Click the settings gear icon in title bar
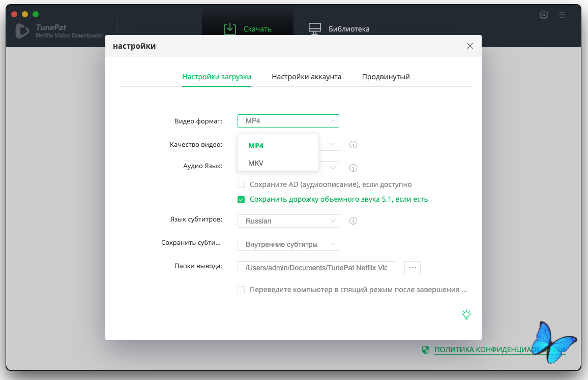The width and height of the screenshot is (588, 380). pos(544,15)
